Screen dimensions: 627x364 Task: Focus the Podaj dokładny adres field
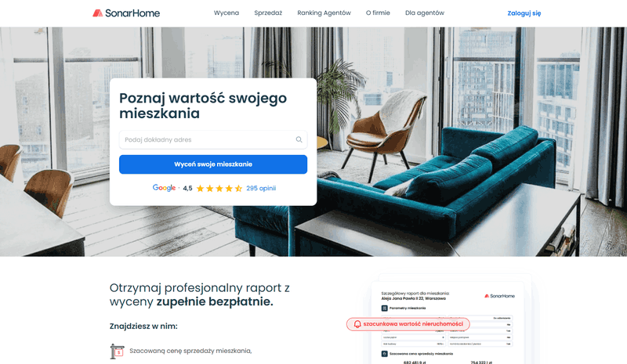(x=213, y=139)
